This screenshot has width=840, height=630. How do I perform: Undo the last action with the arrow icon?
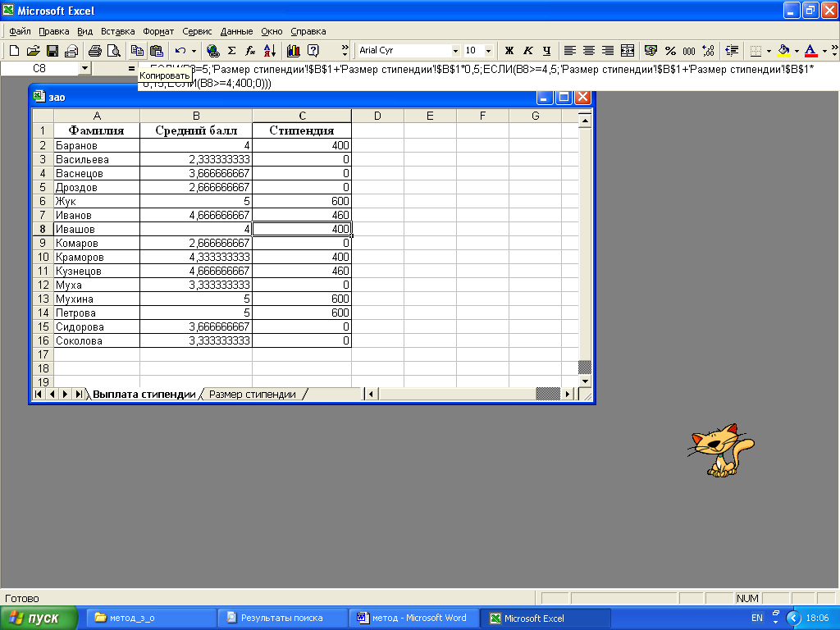(180, 50)
